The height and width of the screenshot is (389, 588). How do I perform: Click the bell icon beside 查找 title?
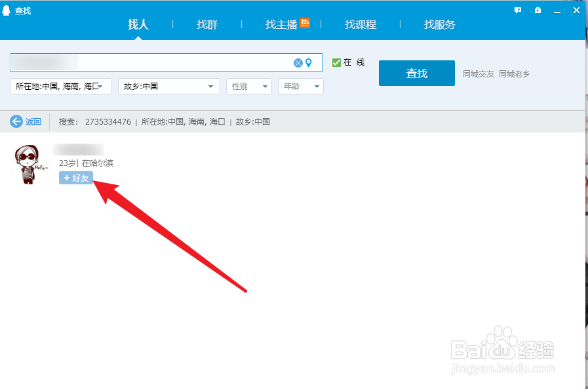[x=8, y=10]
